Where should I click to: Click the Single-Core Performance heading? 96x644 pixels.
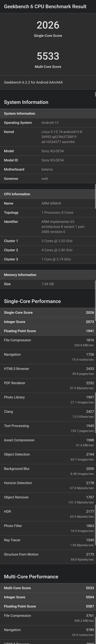32,301
